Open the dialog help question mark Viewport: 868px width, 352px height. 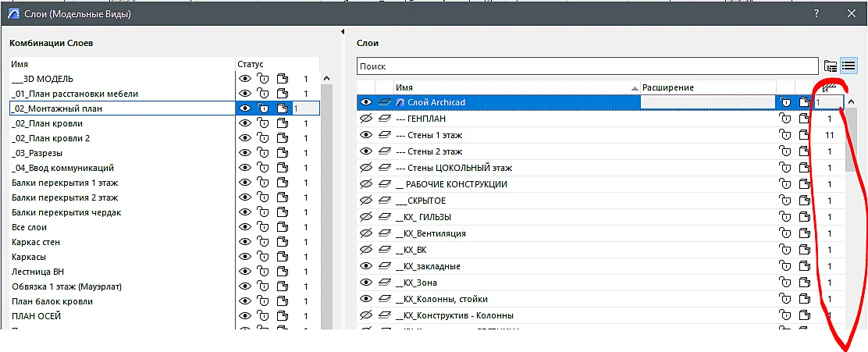pos(817,14)
